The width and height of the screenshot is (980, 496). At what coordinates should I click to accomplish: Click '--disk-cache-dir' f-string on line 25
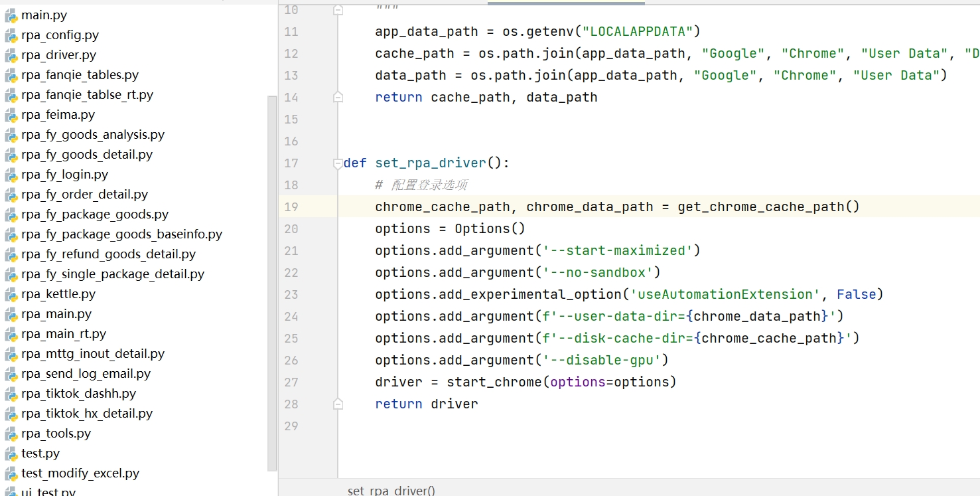tap(697, 338)
